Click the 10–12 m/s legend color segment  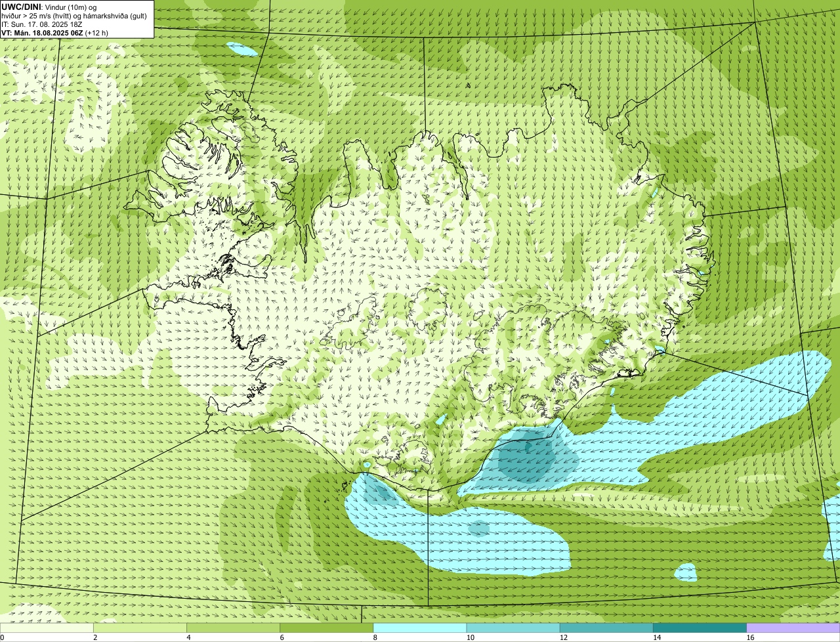point(513,628)
